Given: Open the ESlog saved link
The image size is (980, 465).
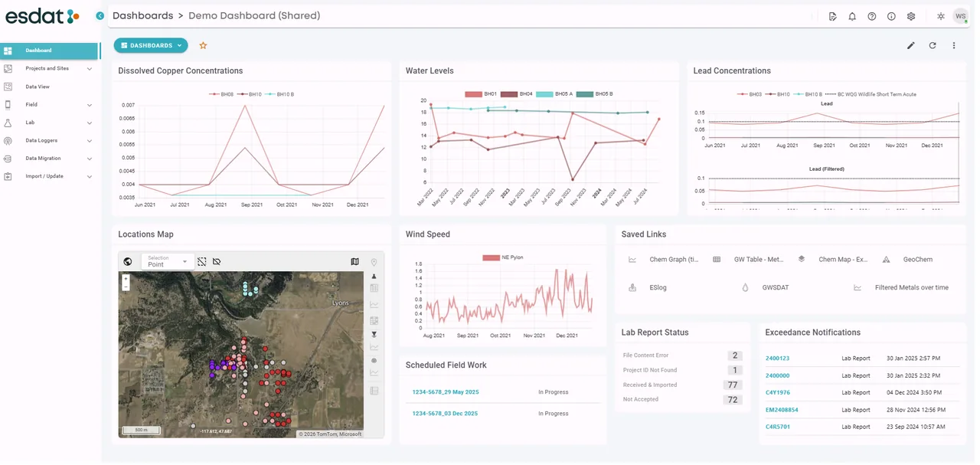Looking at the screenshot, I should (x=658, y=288).
